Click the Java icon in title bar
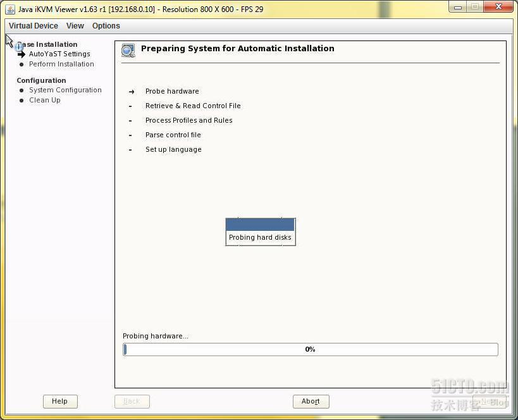Image resolution: width=518 pixels, height=420 pixels. (x=10, y=9)
